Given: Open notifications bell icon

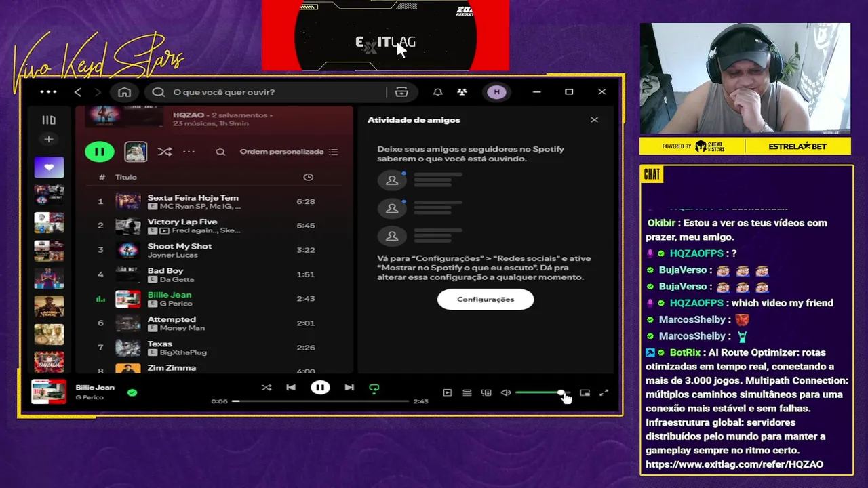Looking at the screenshot, I should pyautogui.click(x=438, y=92).
